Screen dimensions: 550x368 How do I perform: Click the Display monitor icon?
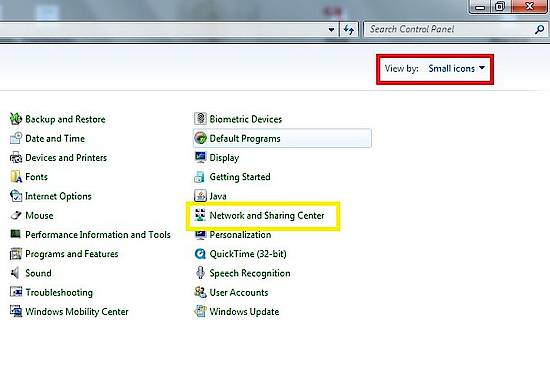[200, 158]
